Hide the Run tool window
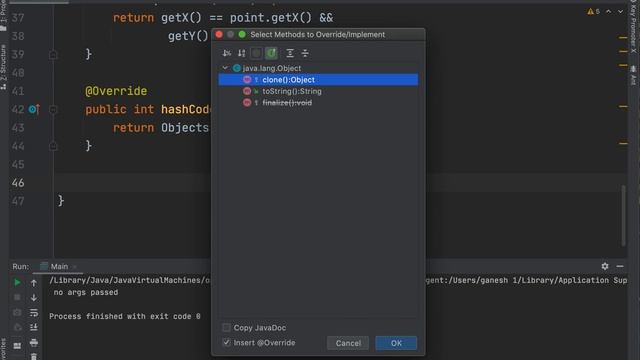This screenshot has height=360, width=640. (x=620, y=266)
